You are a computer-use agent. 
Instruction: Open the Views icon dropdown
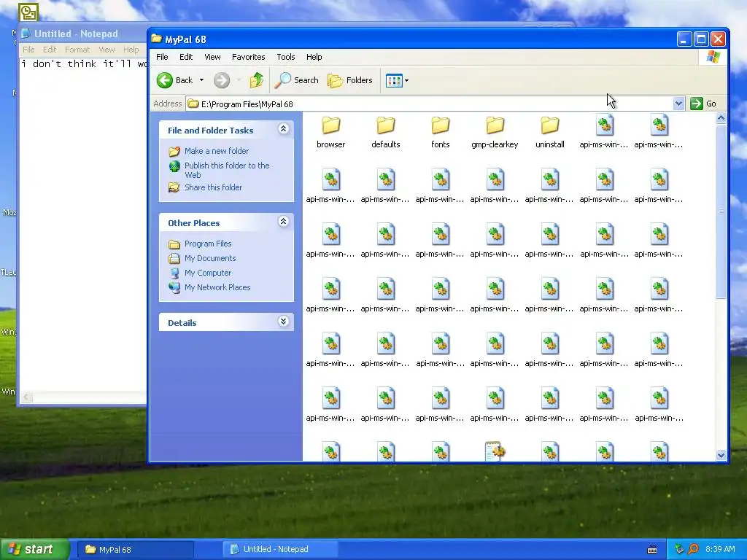[x=398, y=80]
